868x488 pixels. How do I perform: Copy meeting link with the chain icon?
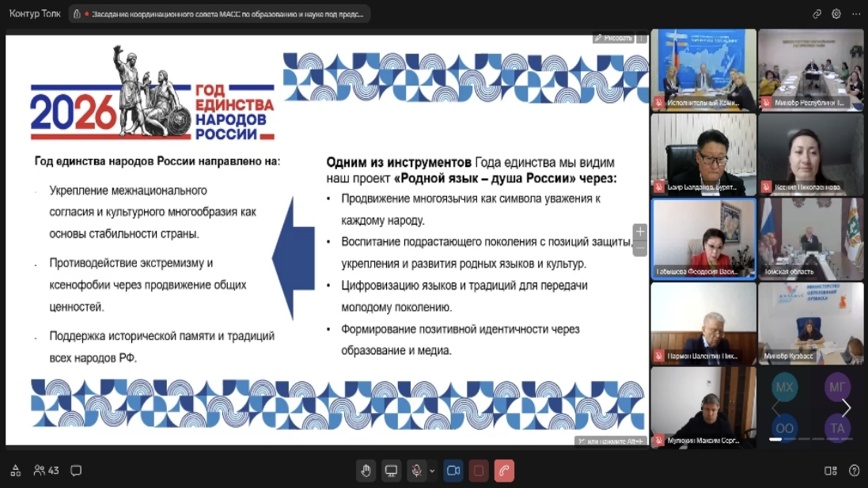pyautogui.click(x=817, y=14)
